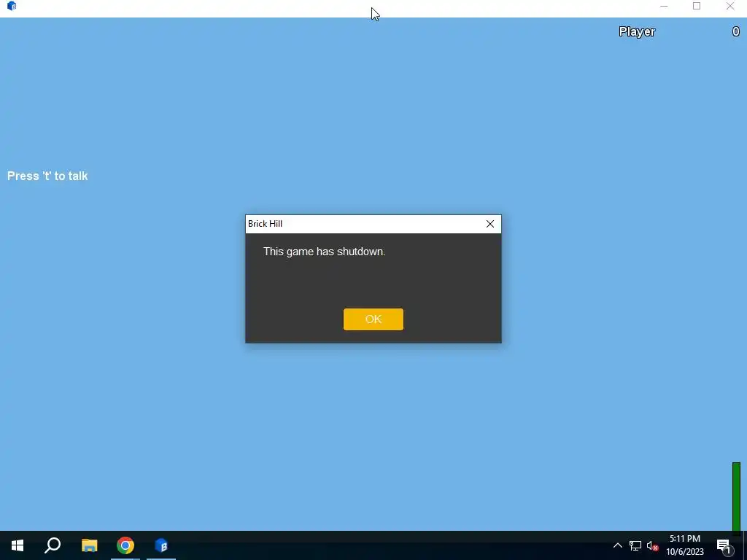Maximize the game window
This screenshot has height=560, width=747.
pos(697,6)
